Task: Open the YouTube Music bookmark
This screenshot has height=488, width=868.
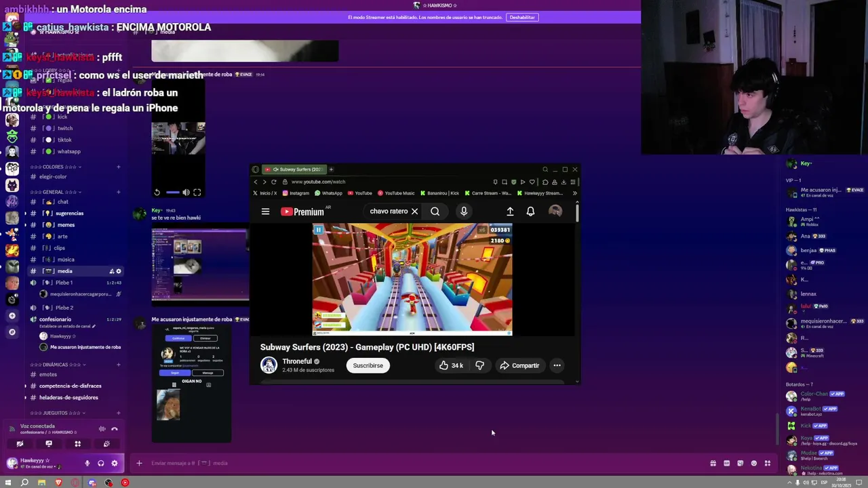Action: tap(396, 193)
